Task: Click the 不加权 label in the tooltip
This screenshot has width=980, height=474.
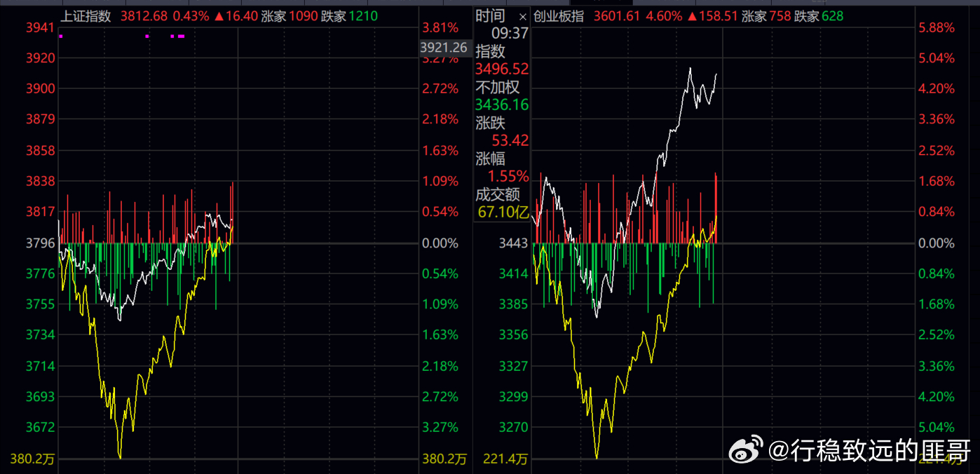Action: (498, 87)
